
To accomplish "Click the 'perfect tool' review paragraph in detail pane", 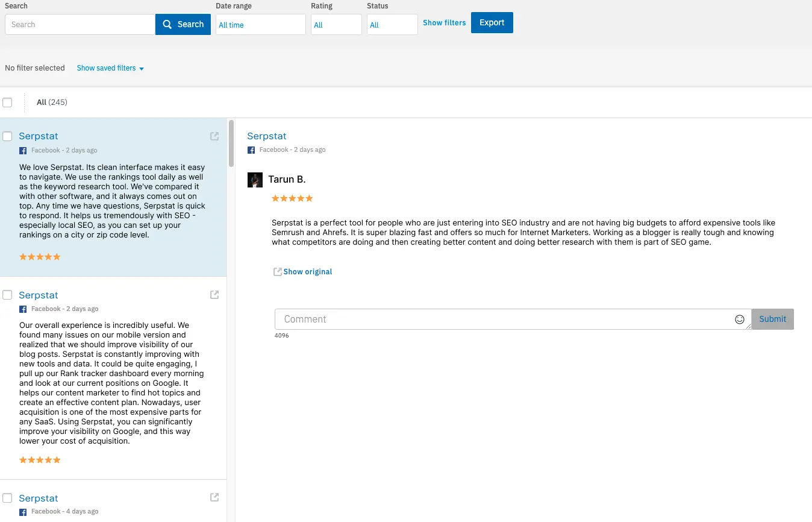I will pyautogui.click(x=523, y=233).
